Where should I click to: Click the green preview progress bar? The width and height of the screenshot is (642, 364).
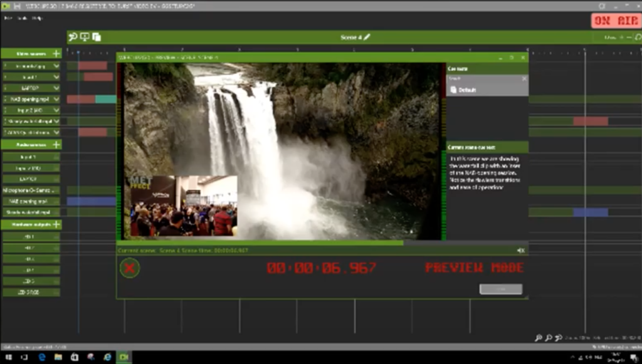click(x=263, y=242)
